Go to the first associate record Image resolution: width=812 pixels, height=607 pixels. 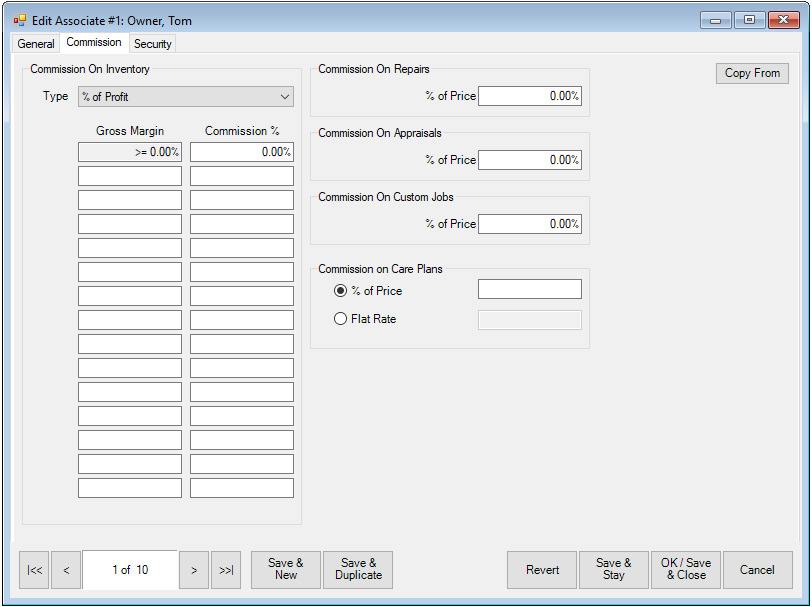click(x=35, y=570)
